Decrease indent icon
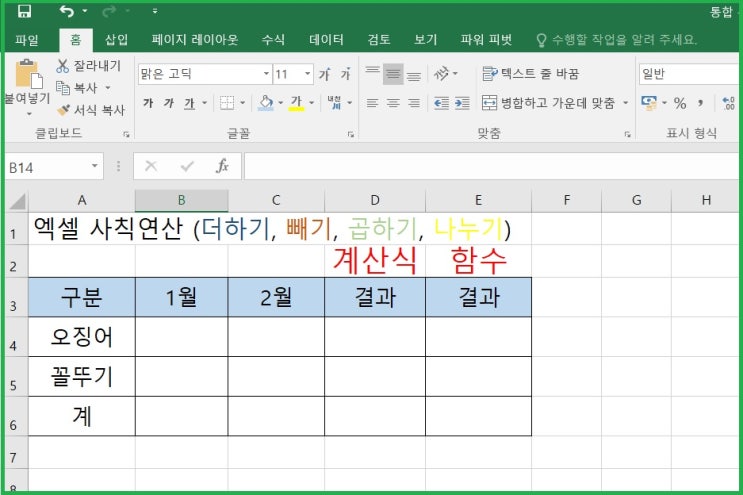Viewport: 743px width, 495px height. [441, 103]
